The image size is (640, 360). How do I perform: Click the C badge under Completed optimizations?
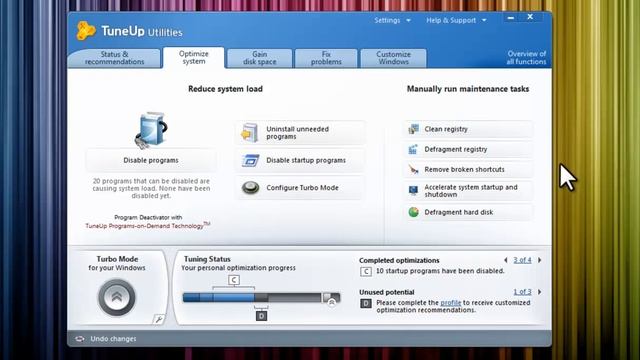point(366,271)
